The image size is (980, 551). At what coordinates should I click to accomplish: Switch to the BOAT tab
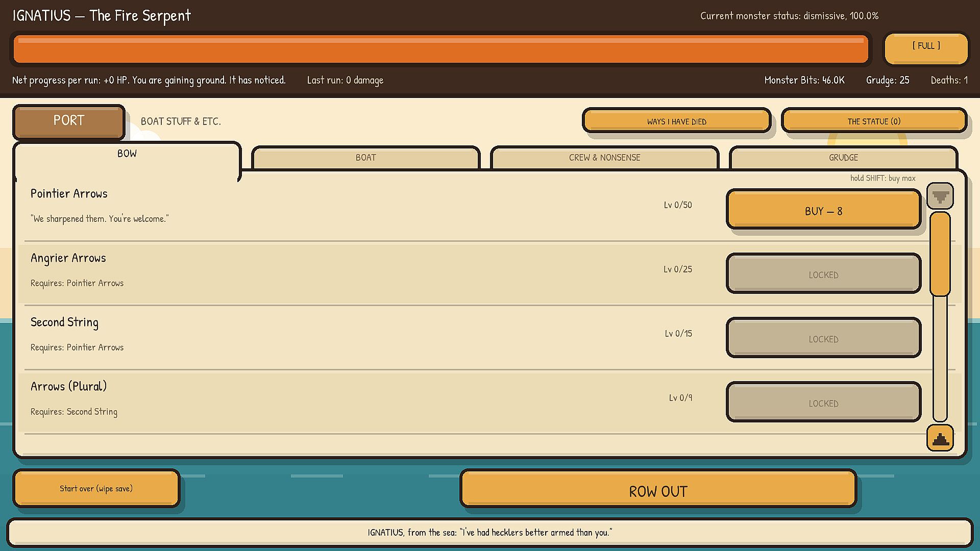coord(366,158)
